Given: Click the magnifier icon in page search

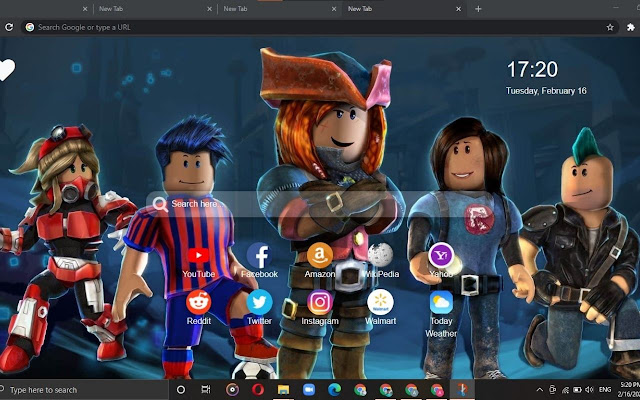Looking at the screenshot, I should (x=160, y=204).
